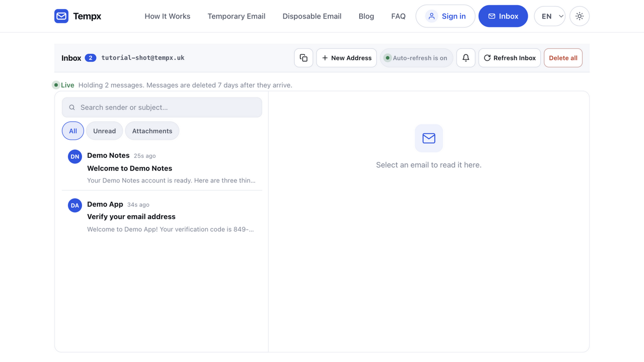This screenshot has height=362, width=644.
Task: Open notifications via the bell icon
Action: pos(466,58)
